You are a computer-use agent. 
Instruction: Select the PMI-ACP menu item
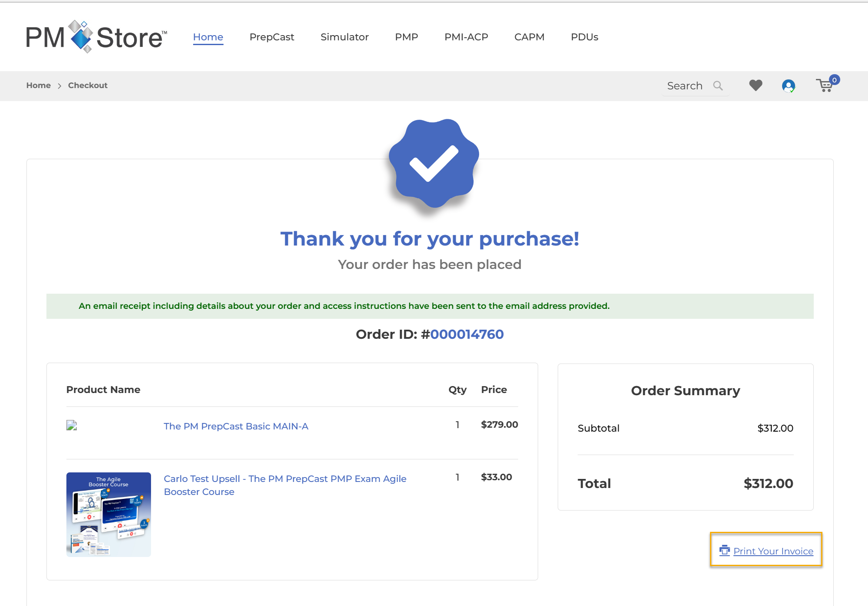(466, 37)
